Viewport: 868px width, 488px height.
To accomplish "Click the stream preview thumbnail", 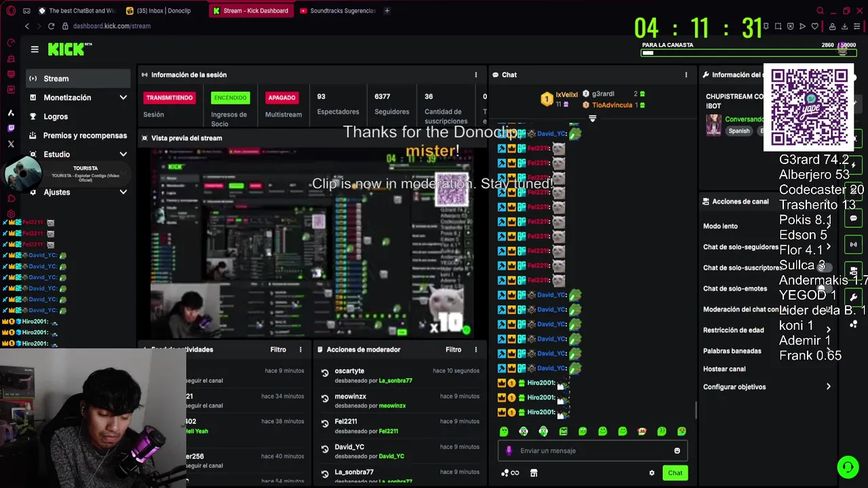I will coord(312,243).
